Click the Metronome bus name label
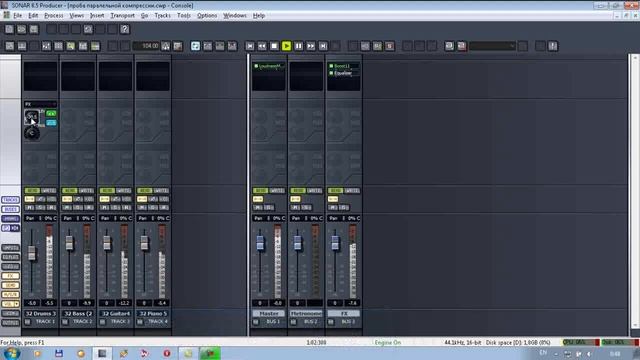This screenshot has height=360, width=640. [x=306, y=313]
